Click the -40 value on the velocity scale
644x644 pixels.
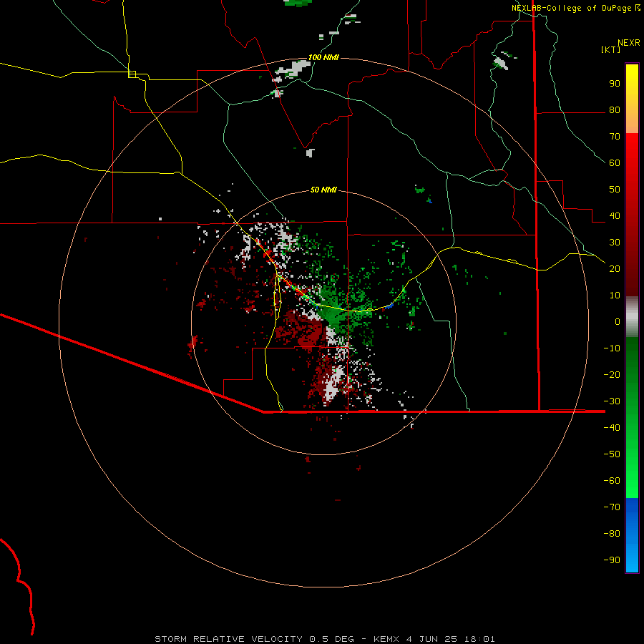coord(612,428)
